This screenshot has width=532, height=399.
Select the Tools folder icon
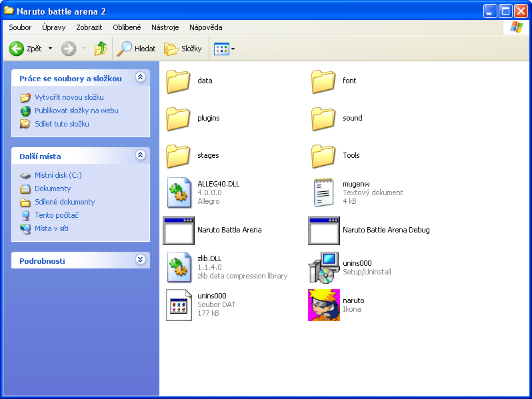click(323, 156)
